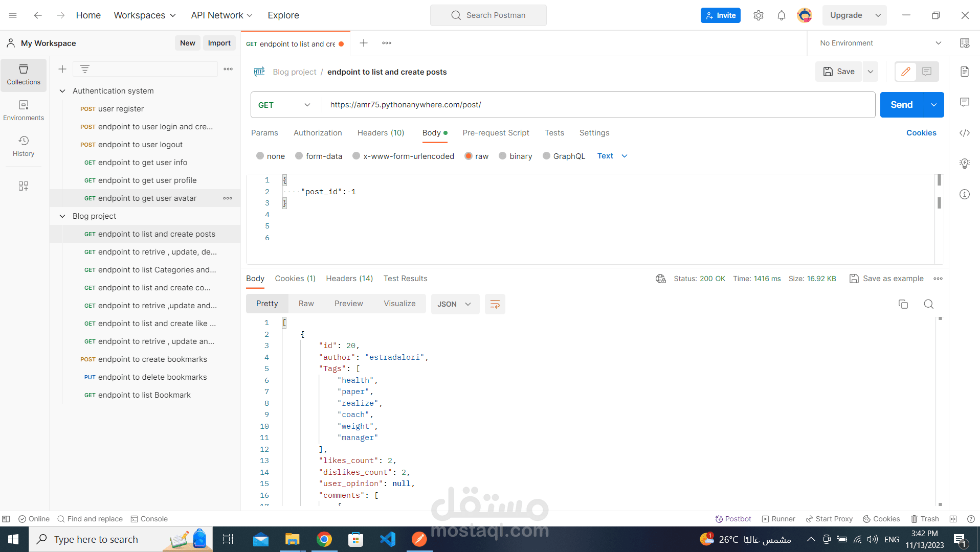Open request info icon
Image resolution: width=980 pixels, height=552 pixels.
[x=965, y=194]
